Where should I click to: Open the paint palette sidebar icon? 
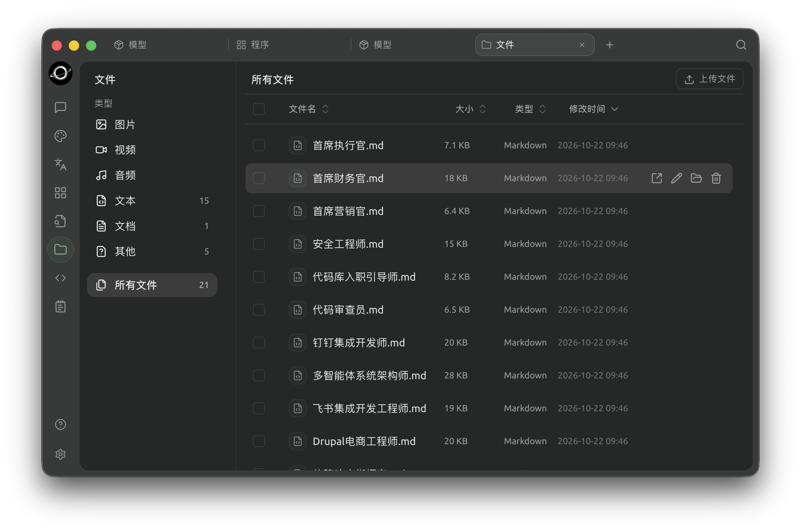[x=60, y=136]
